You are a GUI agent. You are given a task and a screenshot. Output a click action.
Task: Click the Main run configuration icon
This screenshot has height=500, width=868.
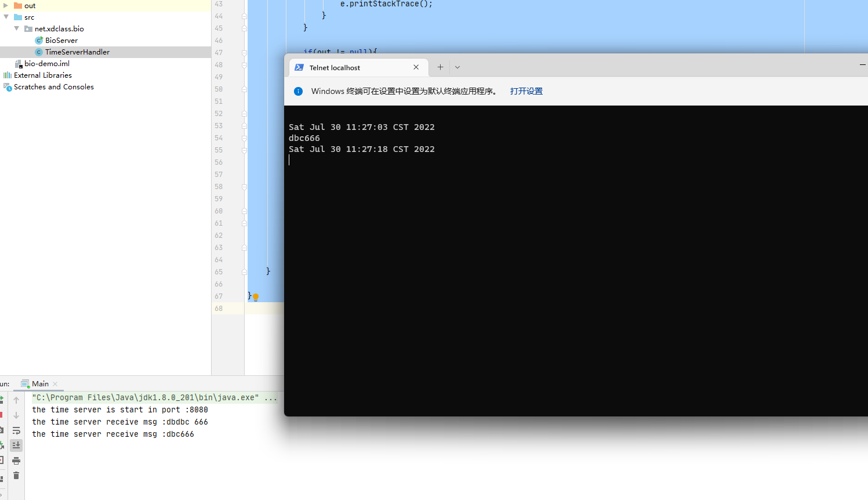[x=25, y=384]
